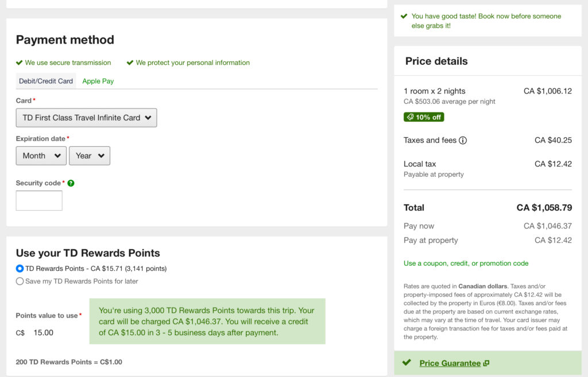Expand the expiration Year dropdown
Viewport: 588px width, 377px height.
coord(90,156)
